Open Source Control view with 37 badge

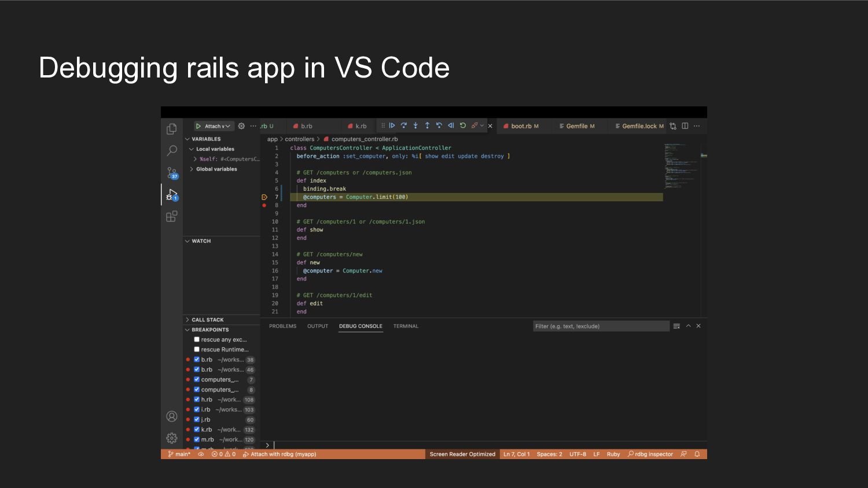[x=172, y=173]
